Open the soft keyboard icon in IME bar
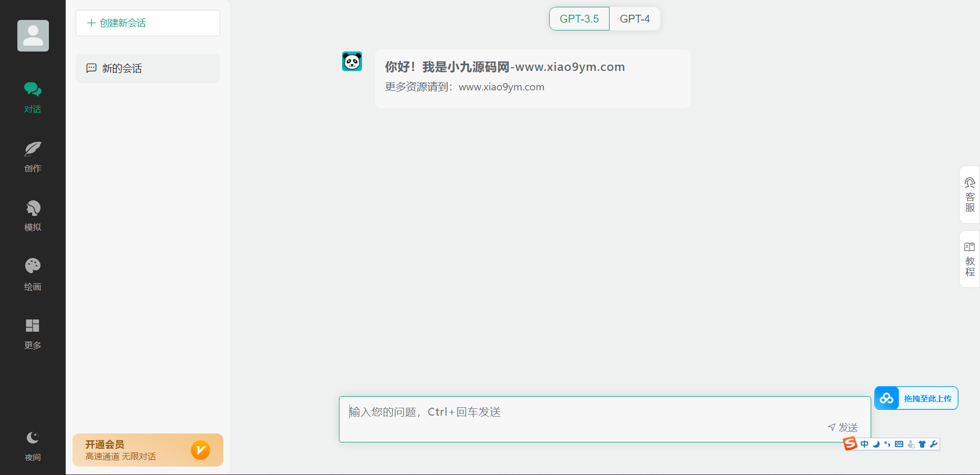 [899, 445]
